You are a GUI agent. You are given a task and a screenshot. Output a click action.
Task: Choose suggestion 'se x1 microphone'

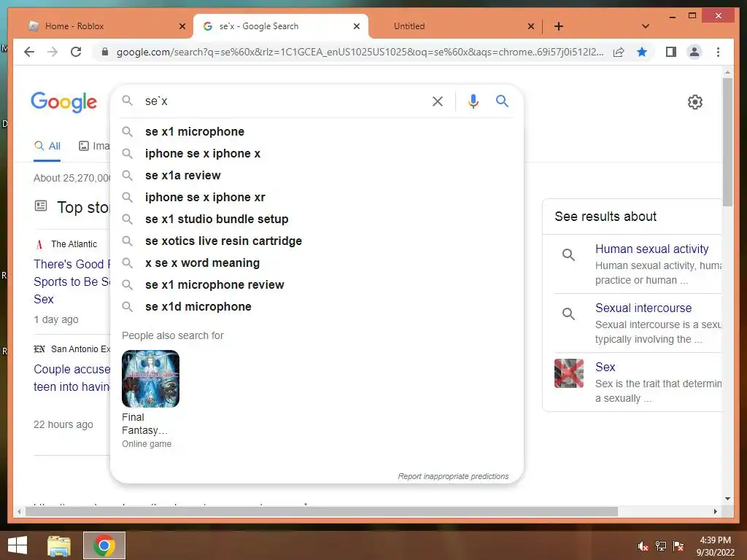tap(317, 131)
